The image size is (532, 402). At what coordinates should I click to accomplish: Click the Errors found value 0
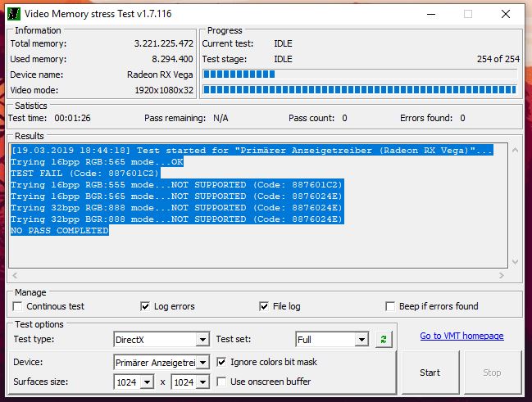tap(462, 118)
